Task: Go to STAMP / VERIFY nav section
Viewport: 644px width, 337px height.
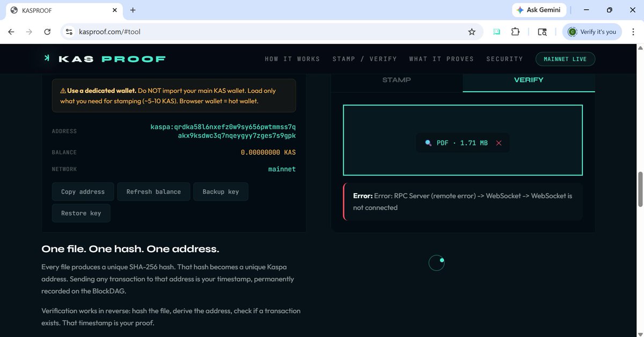Action: point(365,59)
